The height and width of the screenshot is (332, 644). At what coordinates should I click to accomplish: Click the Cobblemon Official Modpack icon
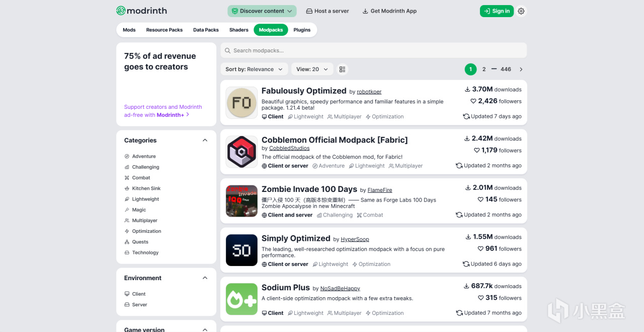pyautogui.click(x=242, y=152)
